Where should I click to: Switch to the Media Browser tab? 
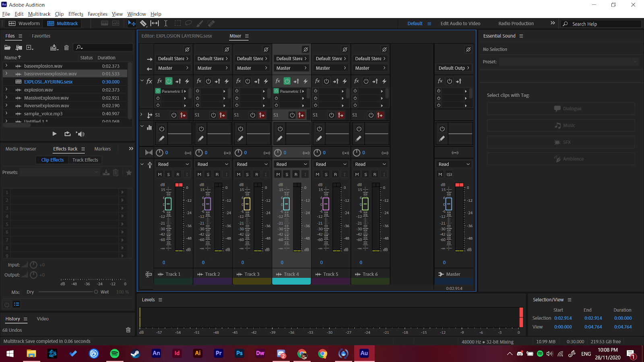coord(21,149)
